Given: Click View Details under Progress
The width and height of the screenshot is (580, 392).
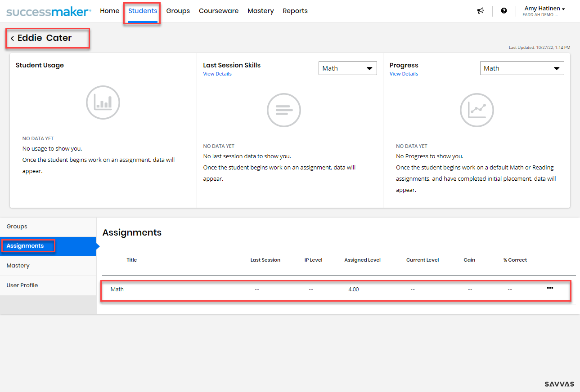Looking at the screenshot, I should [x=404, y=74].
